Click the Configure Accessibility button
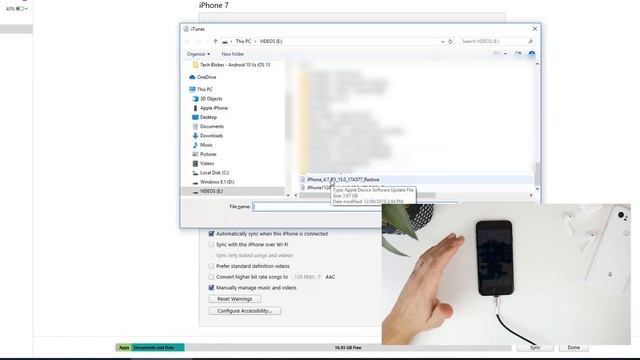The height and width of the screenshot is (360, 640). coord(244,311)
